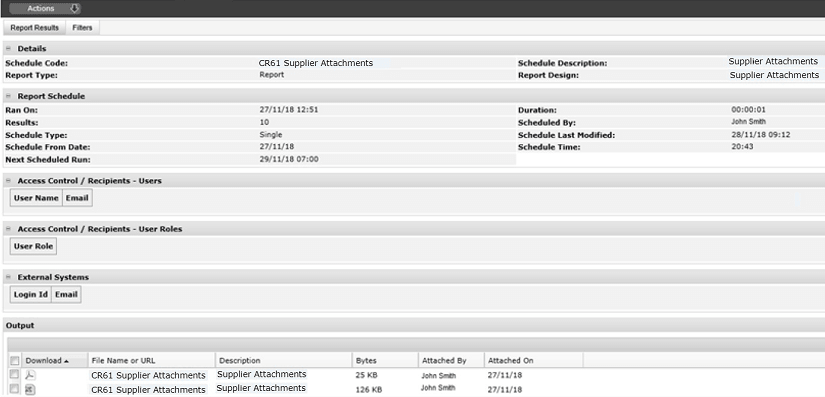
Task: Collapse the External Systems section
Action: click(x=8, y=277)
